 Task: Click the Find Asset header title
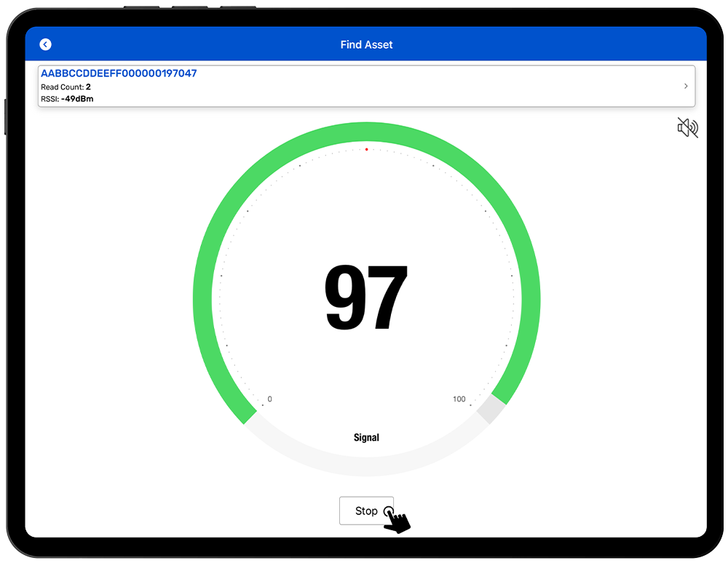pyautogui.click(x=366, y=44)
